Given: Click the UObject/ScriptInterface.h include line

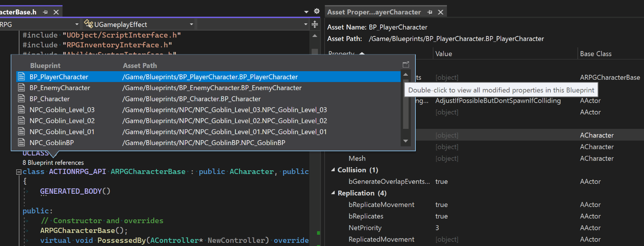Looking at the screenshot, I should (x=101, y=35).
